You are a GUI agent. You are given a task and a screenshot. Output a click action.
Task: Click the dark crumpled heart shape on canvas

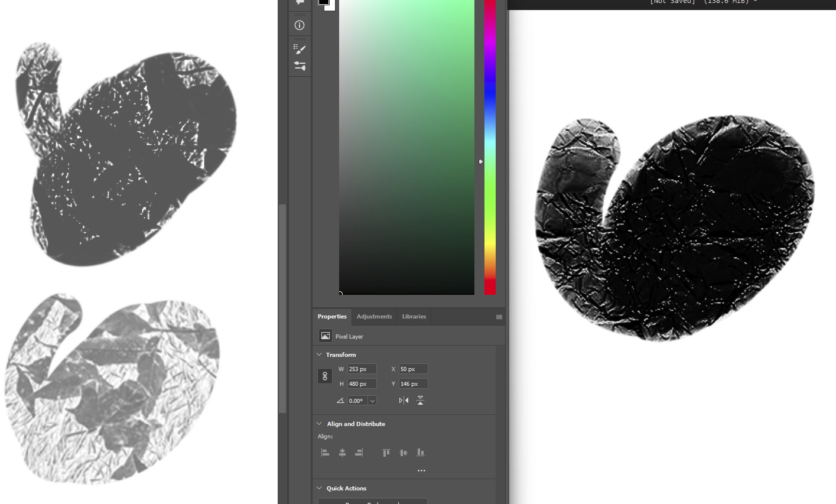[675, 229]
